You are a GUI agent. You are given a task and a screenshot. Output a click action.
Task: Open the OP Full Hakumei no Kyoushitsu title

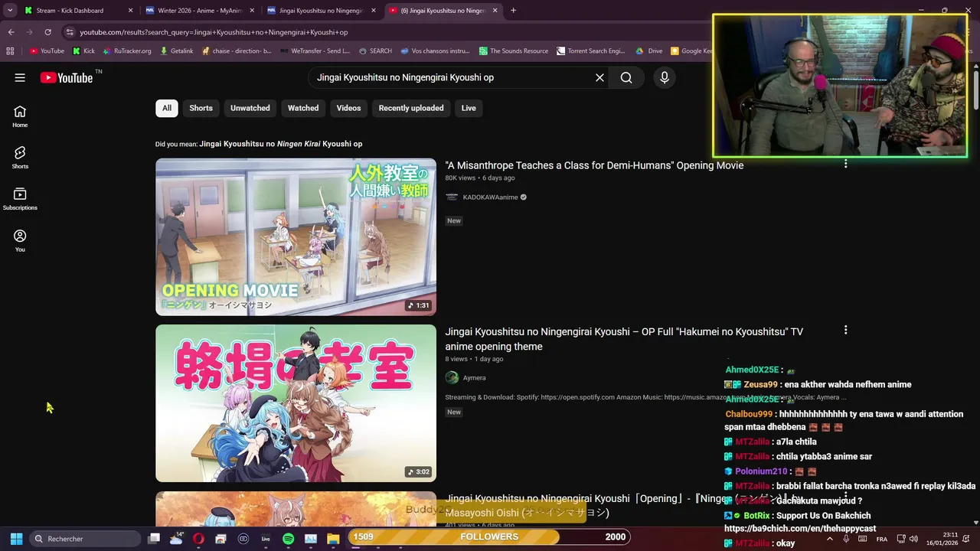[x=624, y=339]
